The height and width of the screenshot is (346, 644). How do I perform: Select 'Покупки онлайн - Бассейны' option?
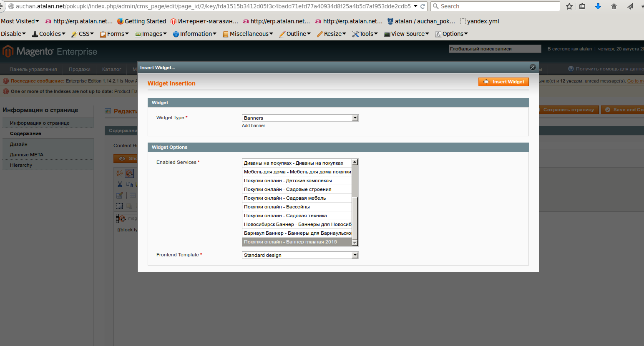[297, 207]
